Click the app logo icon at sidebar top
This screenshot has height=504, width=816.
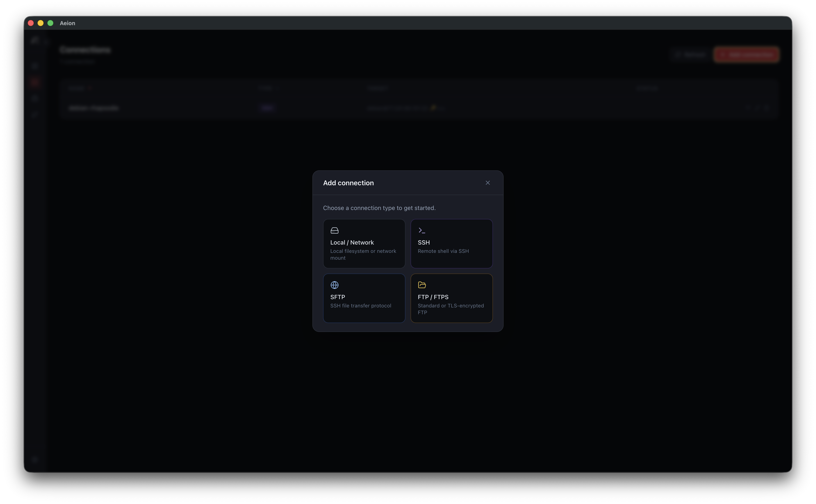tap(35, 40)
